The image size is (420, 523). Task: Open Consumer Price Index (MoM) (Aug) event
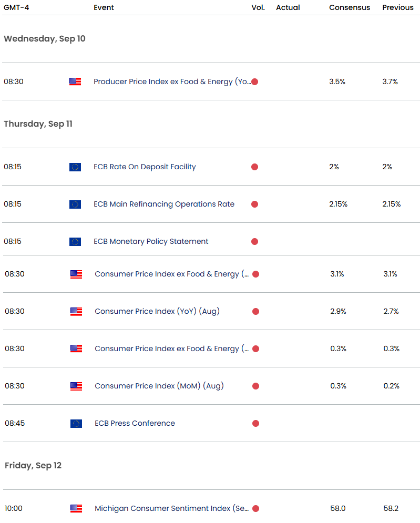[159, 386]
